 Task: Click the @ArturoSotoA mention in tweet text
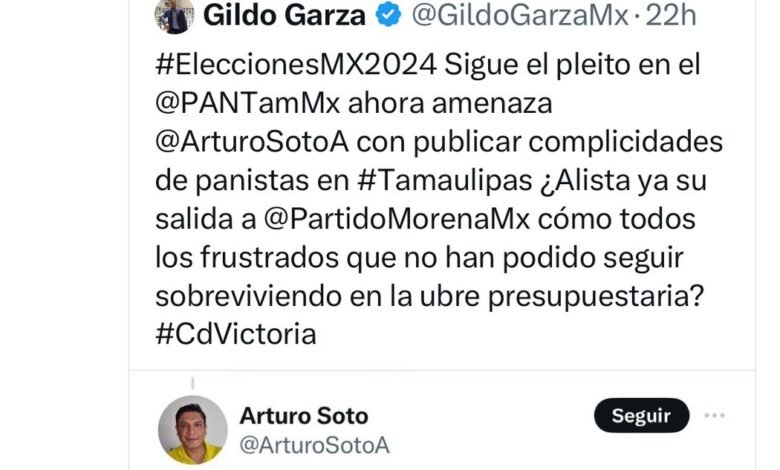click(x=252, y=142)
